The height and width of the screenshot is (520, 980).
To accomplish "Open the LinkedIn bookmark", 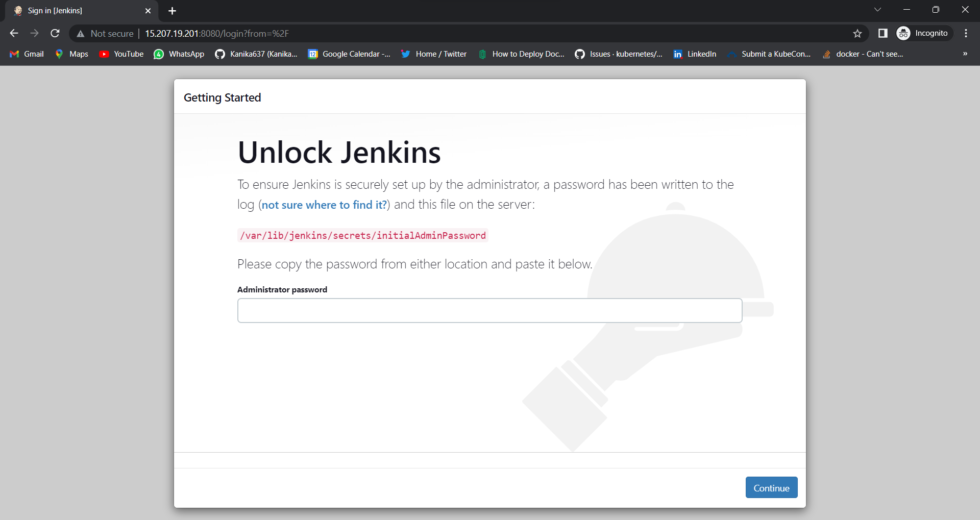I will 695,54.
